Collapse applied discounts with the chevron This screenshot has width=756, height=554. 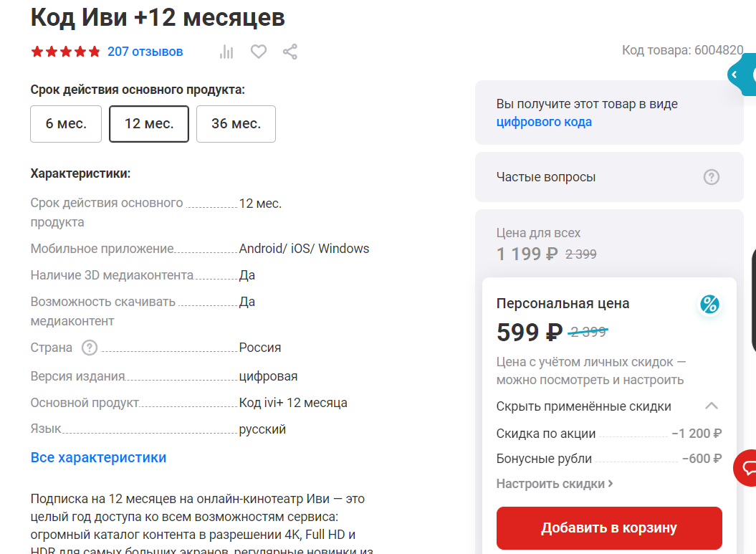tap(711, 406)
